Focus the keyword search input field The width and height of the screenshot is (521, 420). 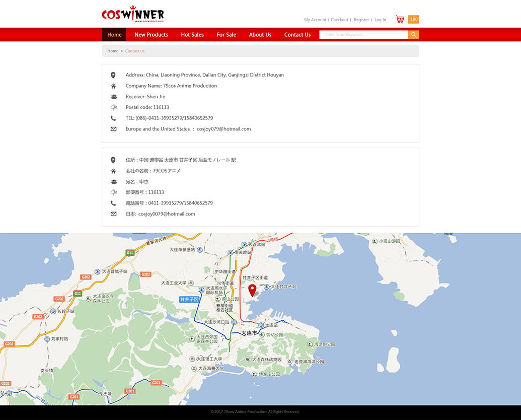[x=363, y=35]
